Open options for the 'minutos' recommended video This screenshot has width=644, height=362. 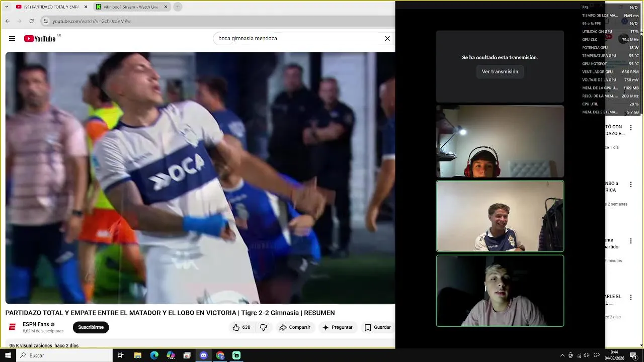point(630,242)
